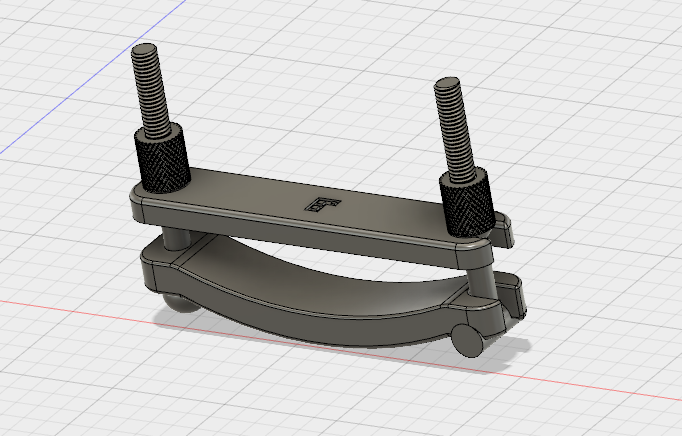682x436 pixels.
Task: Click the right knurled thumb nut
Action: pyautogui.click(x=467, y=202)
